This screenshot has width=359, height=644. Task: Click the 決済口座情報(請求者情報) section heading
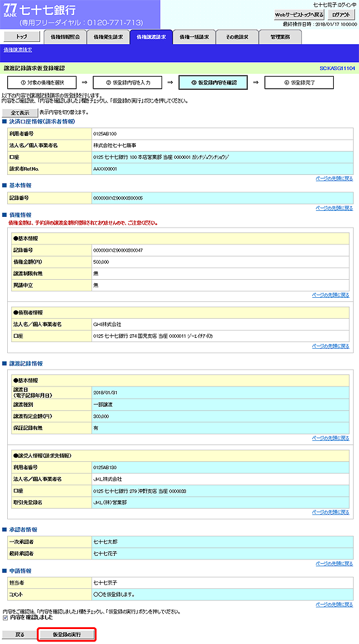42,122
